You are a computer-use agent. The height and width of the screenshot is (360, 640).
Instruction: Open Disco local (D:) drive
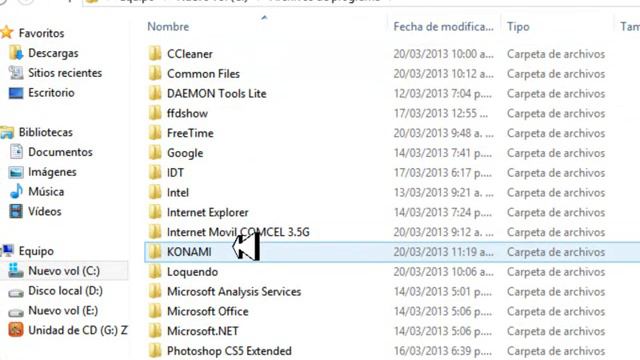click(65, 291)
